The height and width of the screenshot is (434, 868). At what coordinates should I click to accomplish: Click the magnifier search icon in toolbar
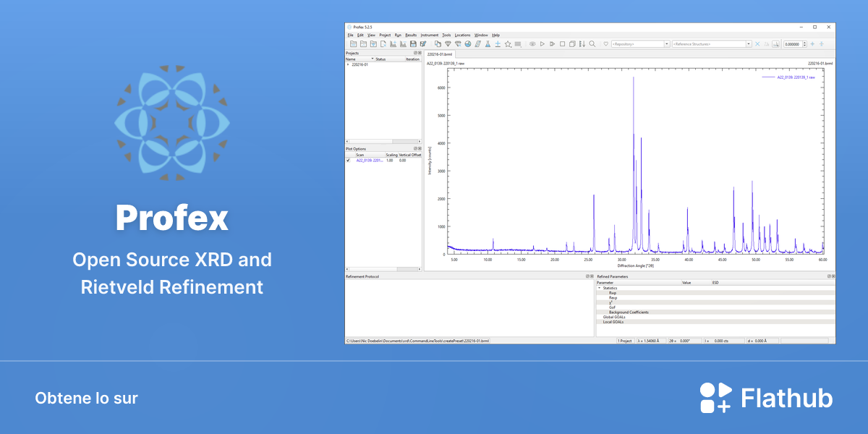pyautogui.click(x=592, y=43)
